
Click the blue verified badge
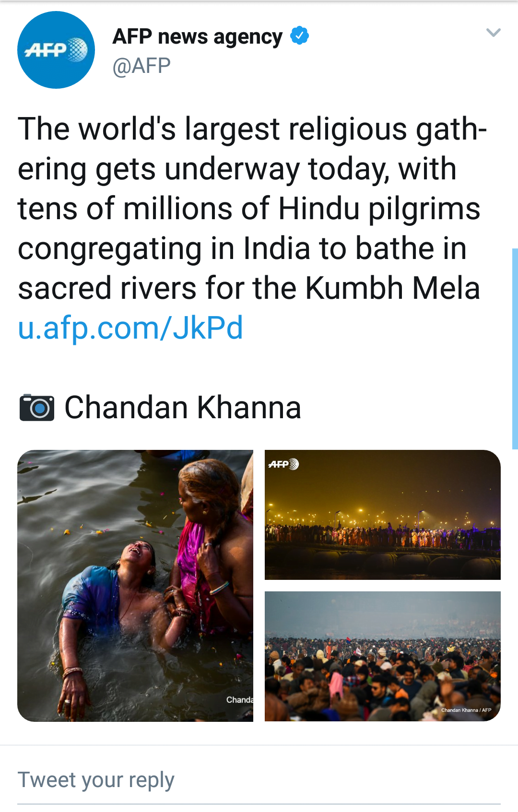click(300, 35)
